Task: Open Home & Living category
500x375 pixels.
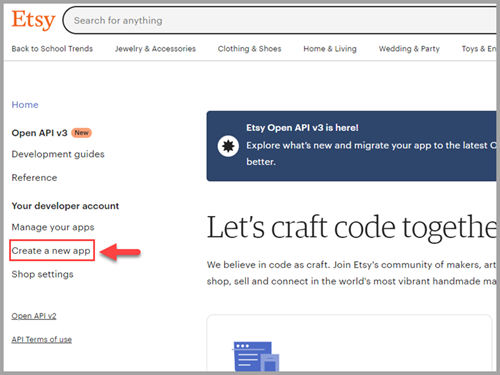Action: click(330, 49)
